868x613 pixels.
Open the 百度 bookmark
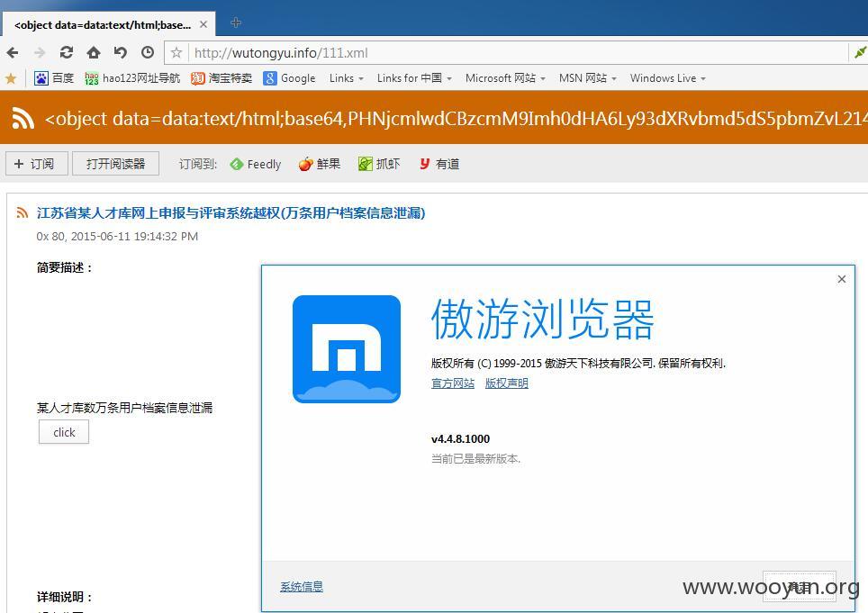click(x=54, y=78)
